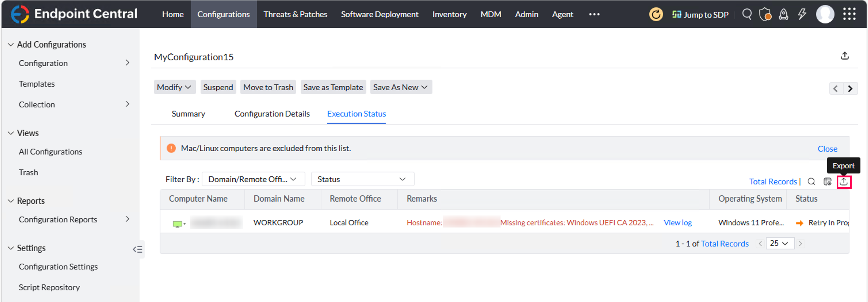Viewport: 868px width, 302px height.
Task: Collapse the left sidebar panel
Action: point(138,249)
